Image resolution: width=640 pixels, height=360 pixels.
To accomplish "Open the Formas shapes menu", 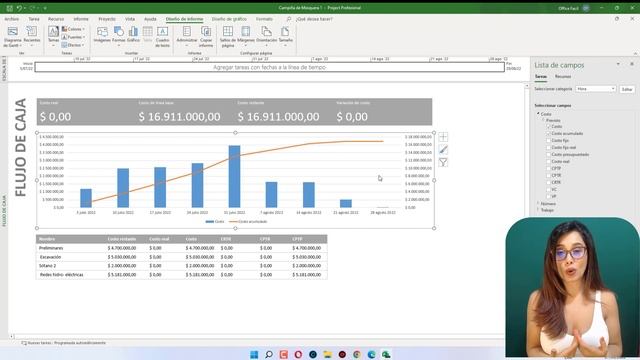I will click(x=119, y=36).
